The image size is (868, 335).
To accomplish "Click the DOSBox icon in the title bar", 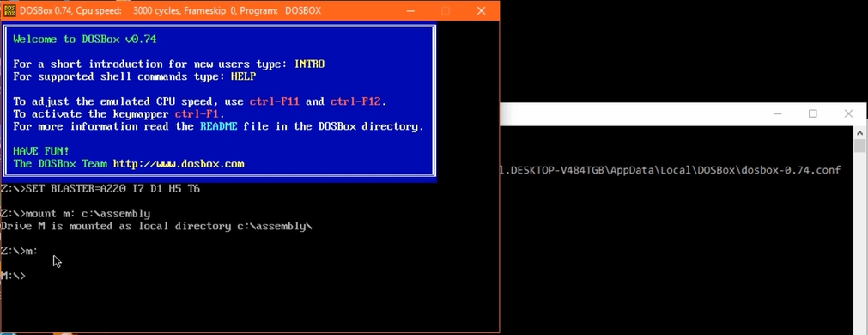I will [x=9, y=10].
